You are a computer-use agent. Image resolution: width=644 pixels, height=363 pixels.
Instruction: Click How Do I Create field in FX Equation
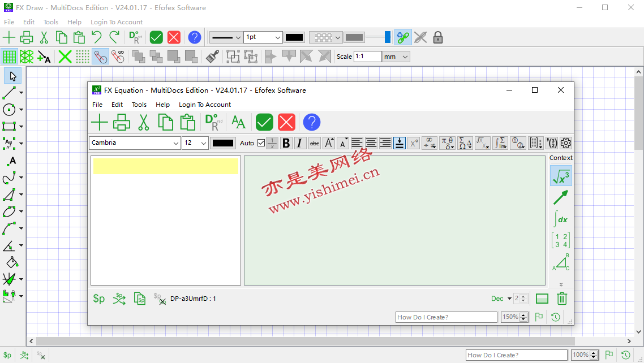pos(446,317)
